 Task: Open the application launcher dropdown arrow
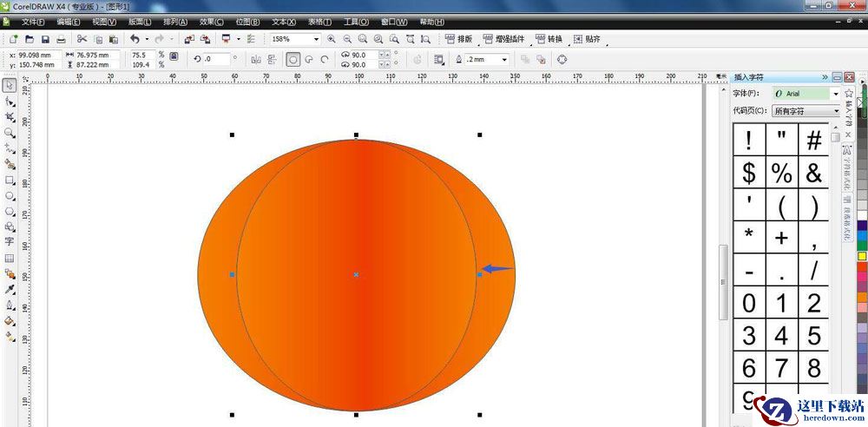pos(239,39)
